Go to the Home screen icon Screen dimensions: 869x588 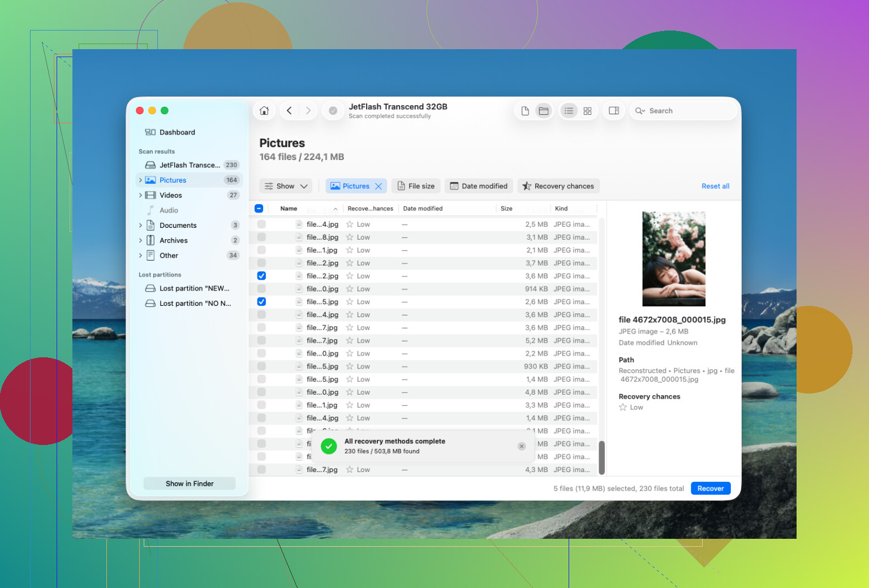point(264,111)
